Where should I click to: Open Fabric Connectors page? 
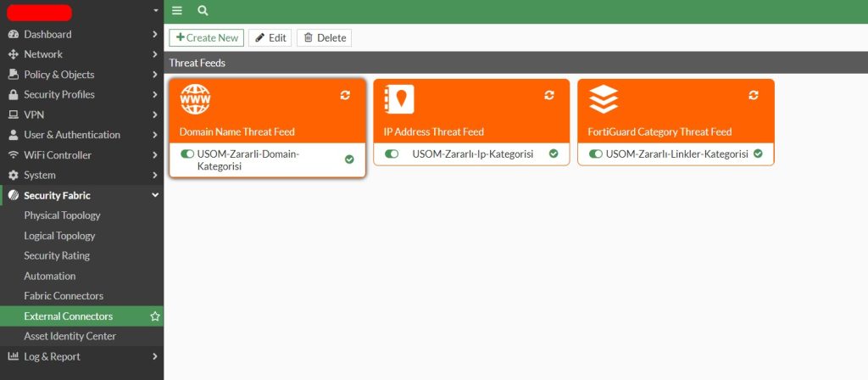pyautogui.click(x=64, y=296)
